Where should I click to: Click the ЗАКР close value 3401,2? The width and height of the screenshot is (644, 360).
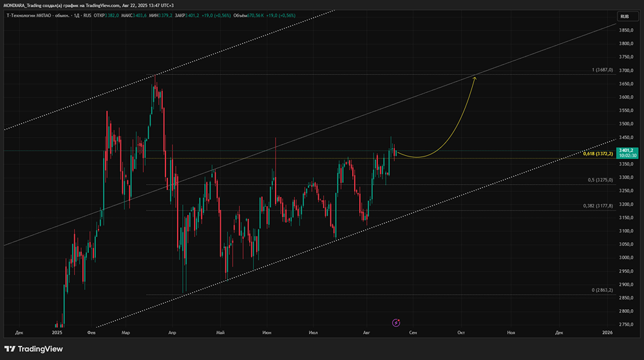(192, 15)
